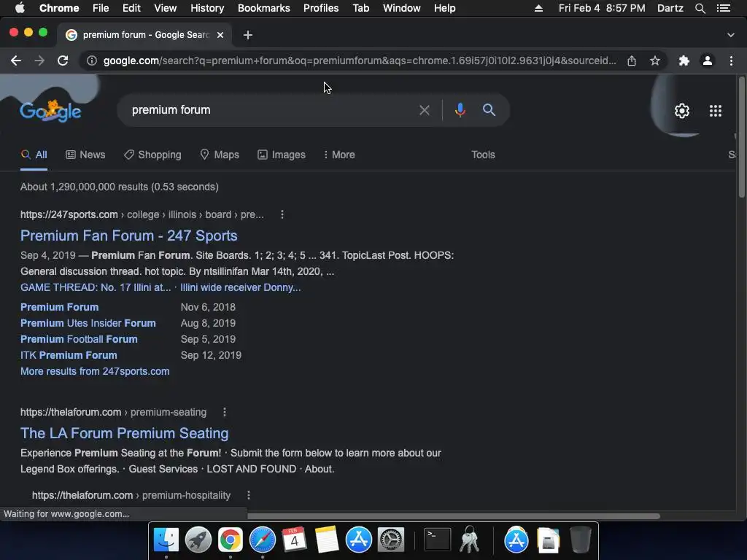
Task: View site information icon in address bar
Action: pyautogui.click(x=92, y=61)
